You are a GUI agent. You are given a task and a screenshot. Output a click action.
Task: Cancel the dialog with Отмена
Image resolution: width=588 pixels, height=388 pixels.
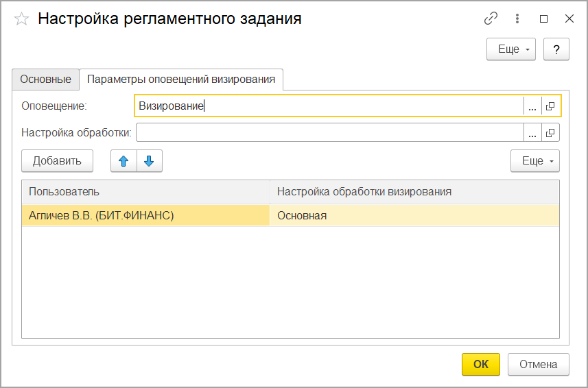point(538,364)
